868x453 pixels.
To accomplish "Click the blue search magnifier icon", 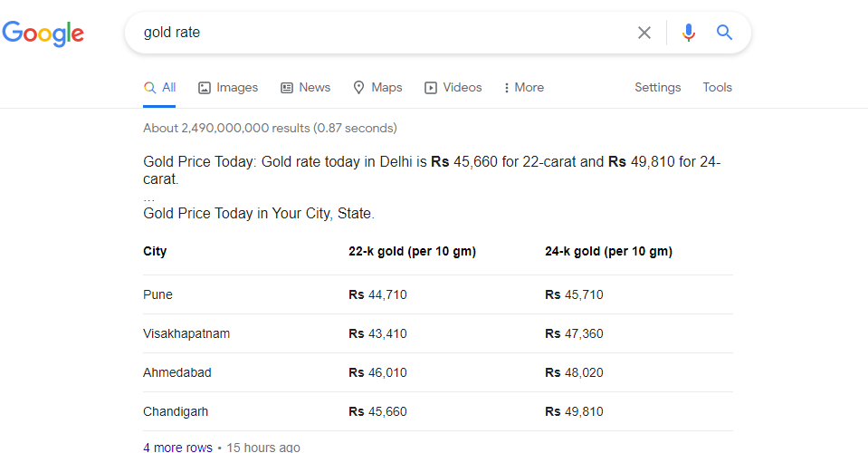I will click(724, 32).
